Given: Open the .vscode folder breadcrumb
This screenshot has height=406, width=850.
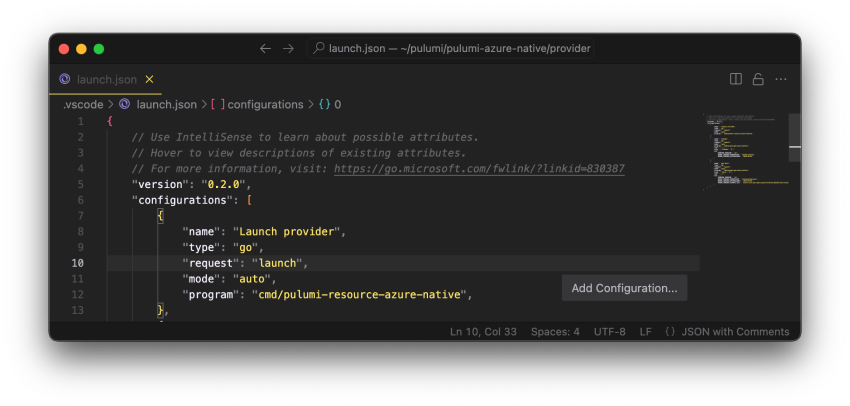Looking at the screenshot, I should (81, 104).
